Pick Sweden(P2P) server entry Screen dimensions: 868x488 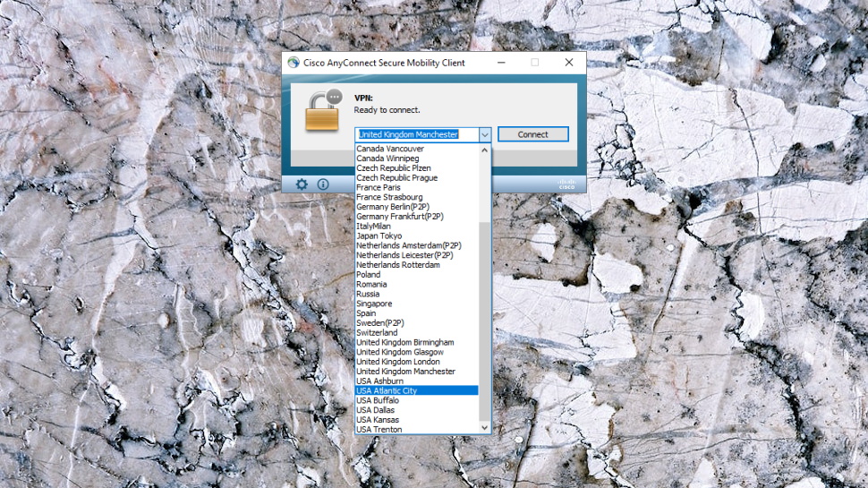click(417, 323)
